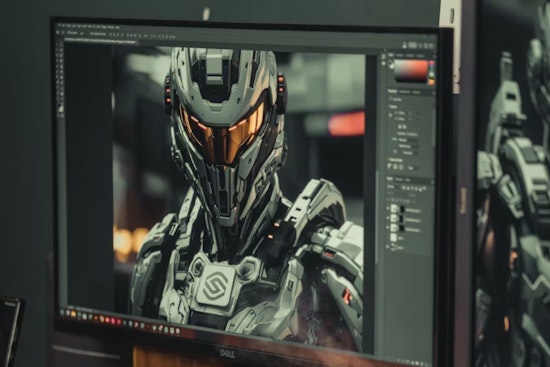This screenshot has width=550, height=367.
Task: Switch to the Properties tab
Action: point(392,91)
